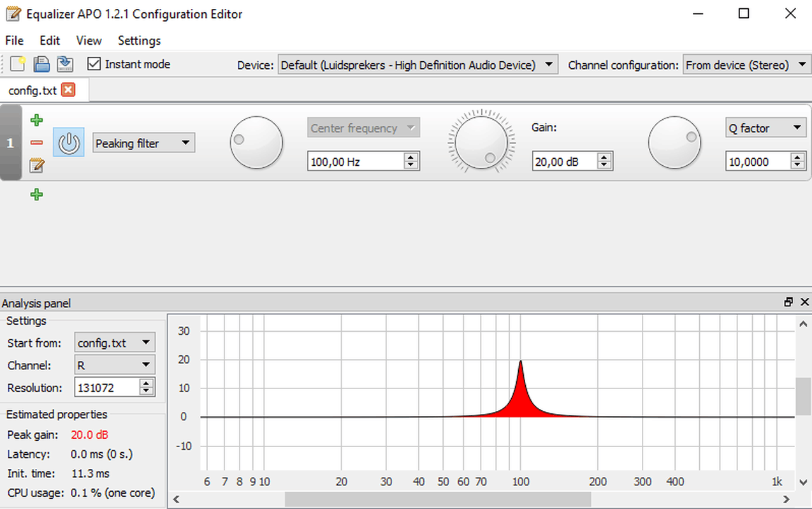Open the Channel R dropdown
Viewport: 812px width, 509px height.
[x=115, y=365]
